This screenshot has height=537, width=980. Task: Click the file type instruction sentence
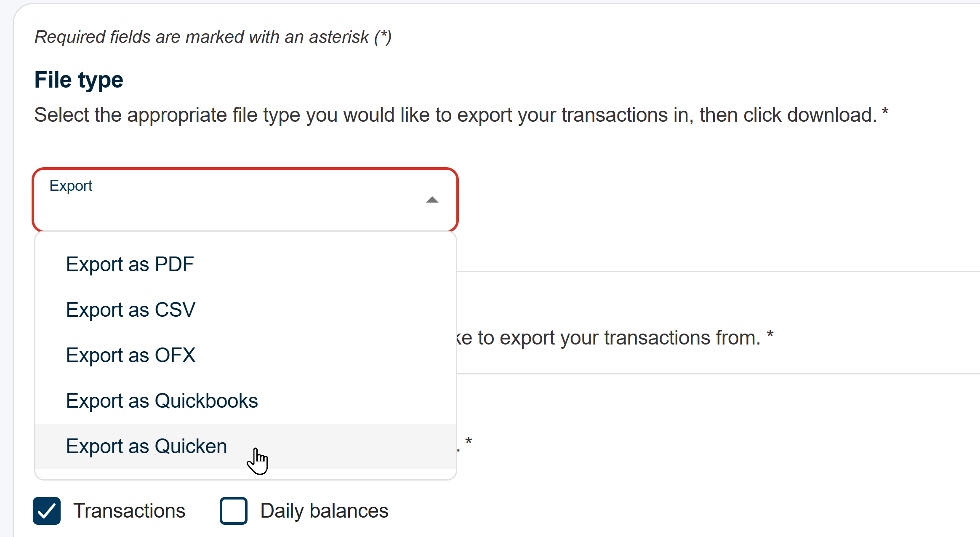point(455,115)
